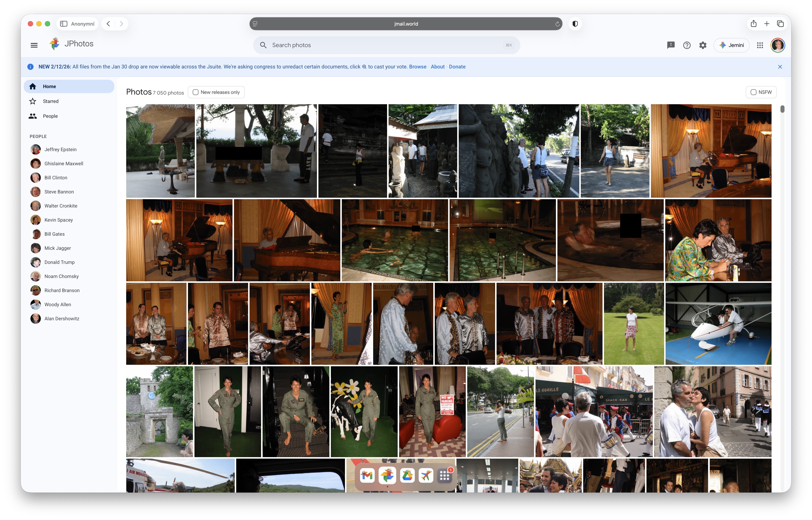Open the JFlights airplane app in the dock
The image size is (812, 520).
(426, 475)
